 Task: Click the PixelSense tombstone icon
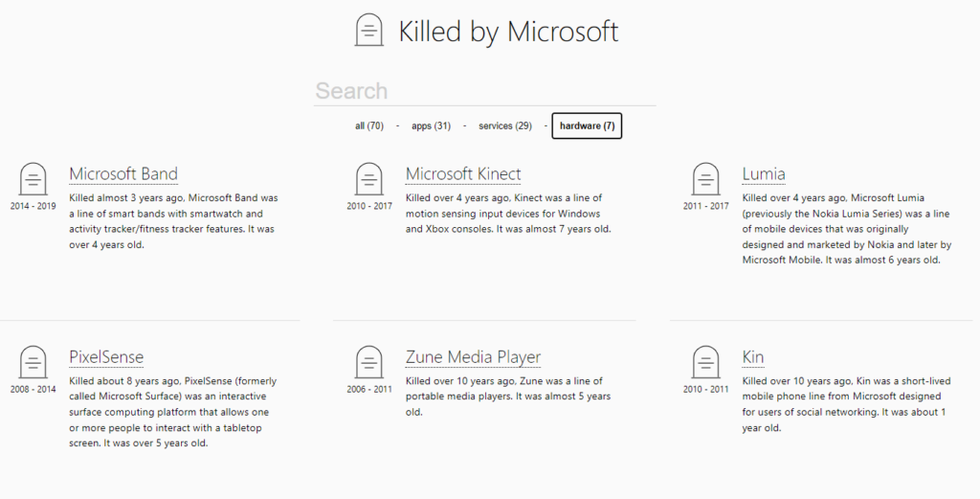click(x=33, y=363)
